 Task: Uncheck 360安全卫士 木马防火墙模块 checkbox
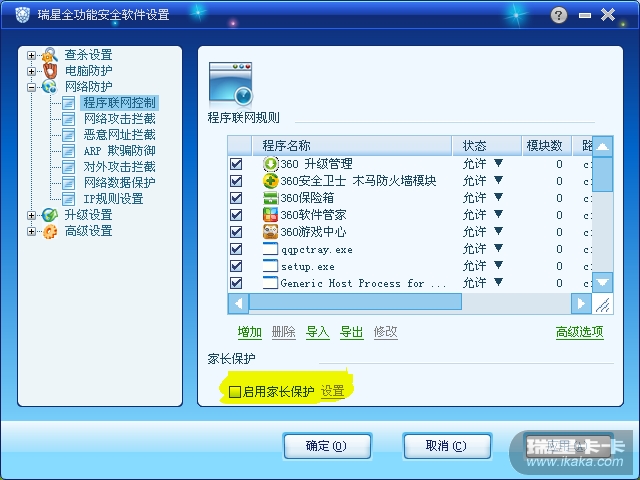(x=236, y=181)
